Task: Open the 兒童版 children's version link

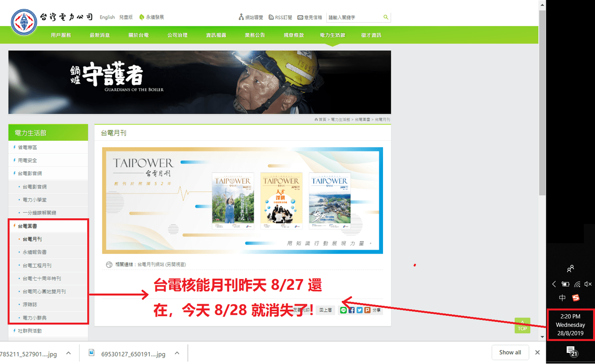Action: coord(126,17)
